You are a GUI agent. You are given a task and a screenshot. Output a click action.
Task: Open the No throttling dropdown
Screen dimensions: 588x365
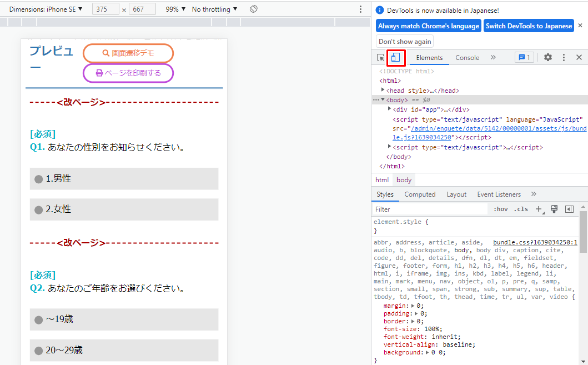point(214,9)
